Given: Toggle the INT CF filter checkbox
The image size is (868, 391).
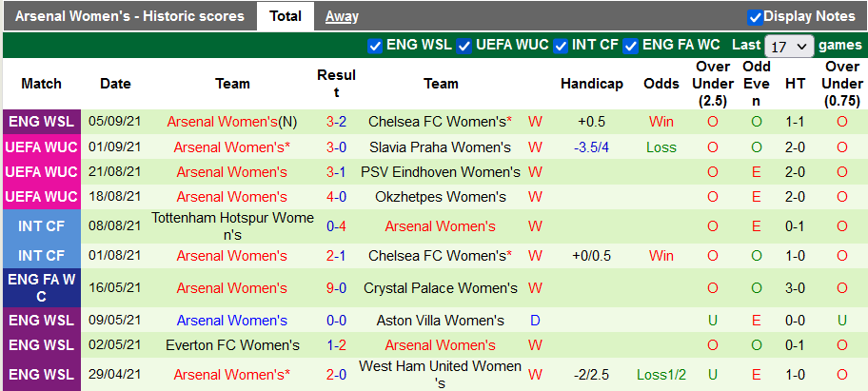Looking at the screenshot, I should tap(562, 45).
